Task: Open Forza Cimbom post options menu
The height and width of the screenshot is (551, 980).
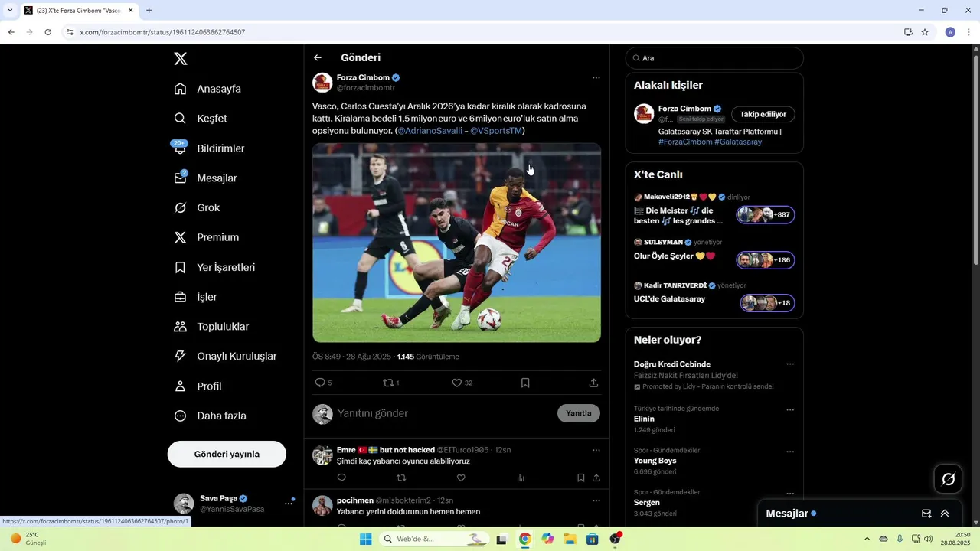Action: pyautogui.click(x=596, y=78)
